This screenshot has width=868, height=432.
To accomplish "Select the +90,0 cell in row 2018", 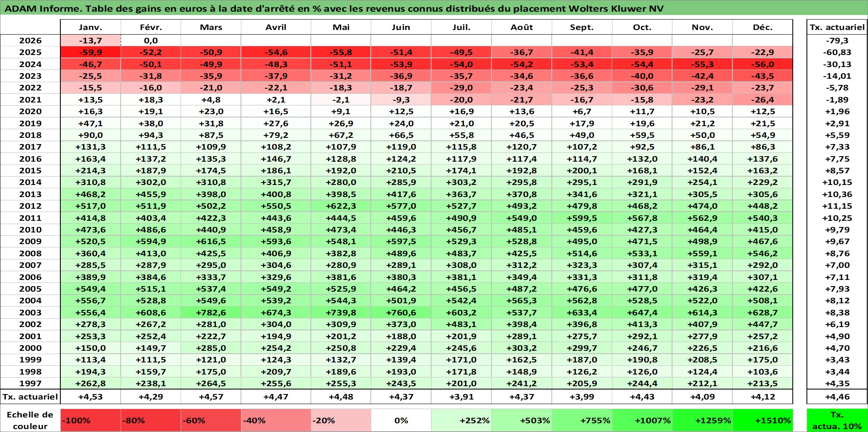I will click(x=91, y=135).
